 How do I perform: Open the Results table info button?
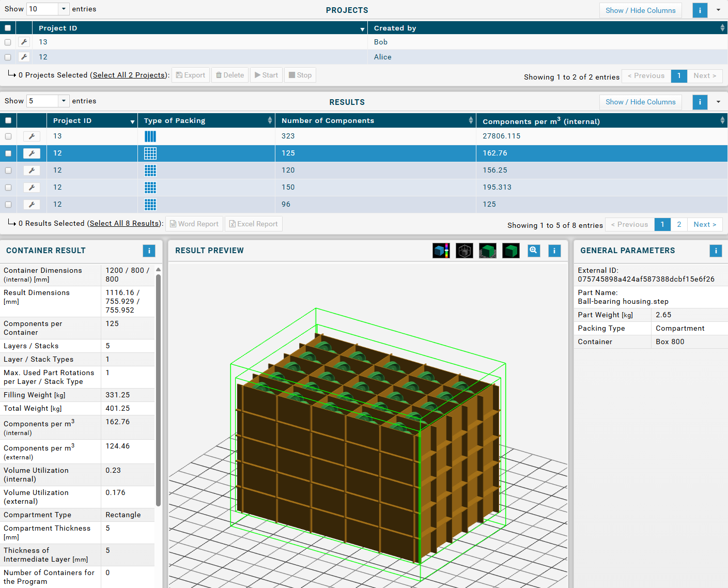[x=700, y=102]
